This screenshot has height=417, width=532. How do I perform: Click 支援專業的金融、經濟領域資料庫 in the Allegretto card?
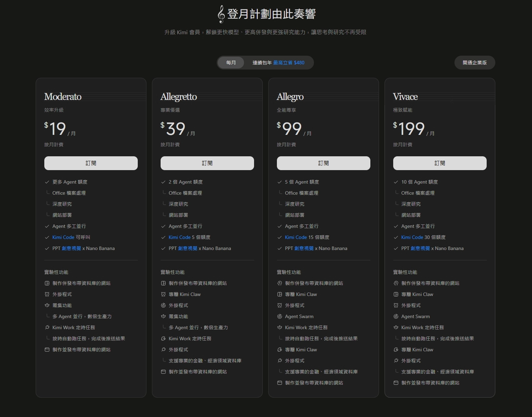pyautogui.click(x=205, y=361)
